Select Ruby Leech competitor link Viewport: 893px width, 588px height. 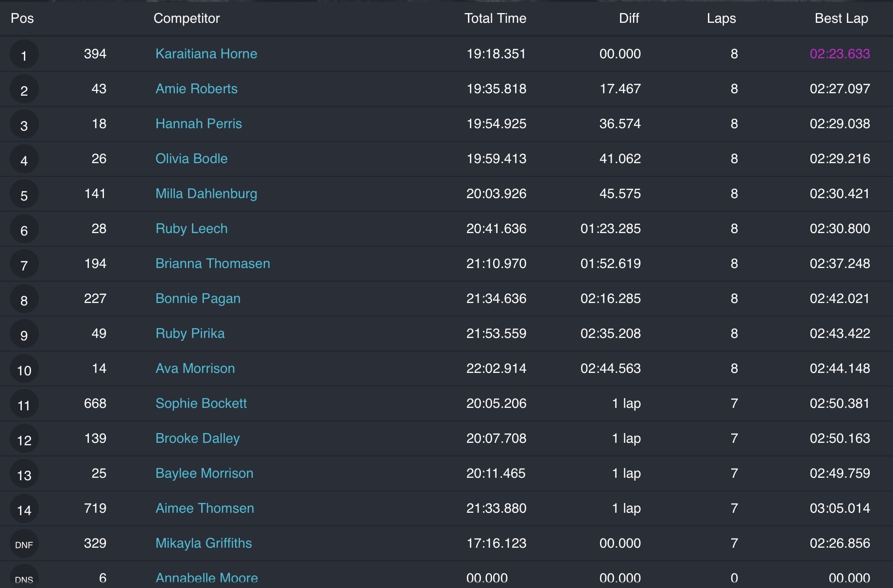pyautogui.click(x=191, y=229)
